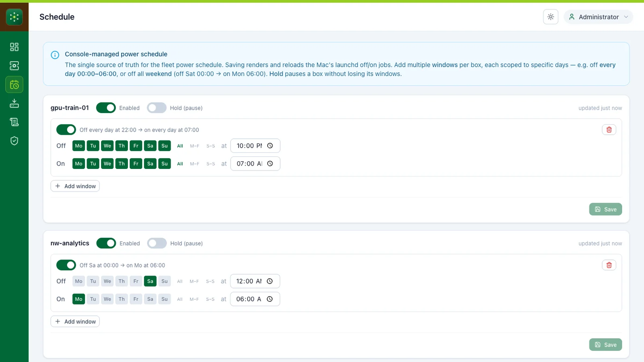Open the dashboard grid icon in sidebar
Viewport: 644px width, 362px height.
[x=14, y=47]
